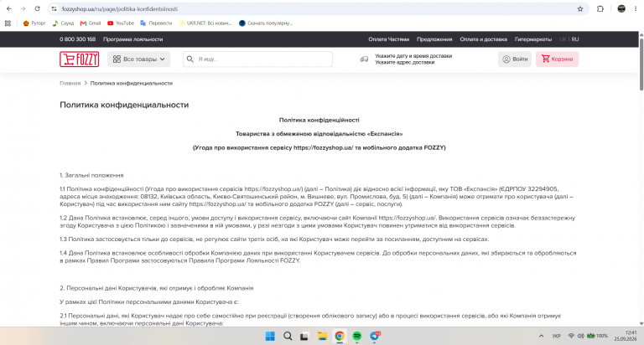Open Task View on the taskbar
The height and width of the screenshot is (345, 644).
pos(304,336)
